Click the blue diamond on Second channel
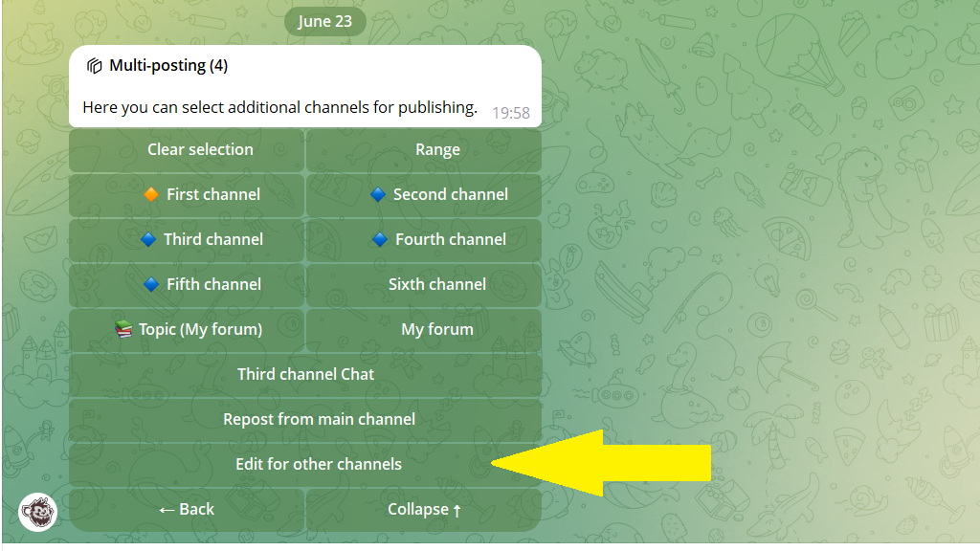 [x=378, y=194]
